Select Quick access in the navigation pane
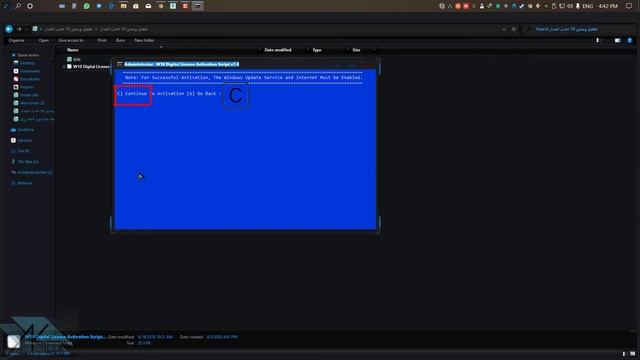Screen dimensions: 640x360 tap(25, 55)
